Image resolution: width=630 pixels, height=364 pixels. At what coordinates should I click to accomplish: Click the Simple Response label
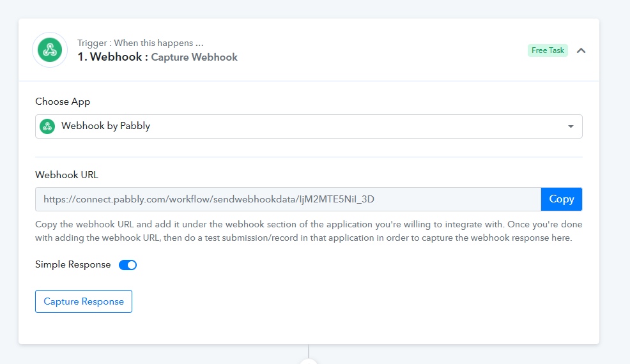point(73,264)
